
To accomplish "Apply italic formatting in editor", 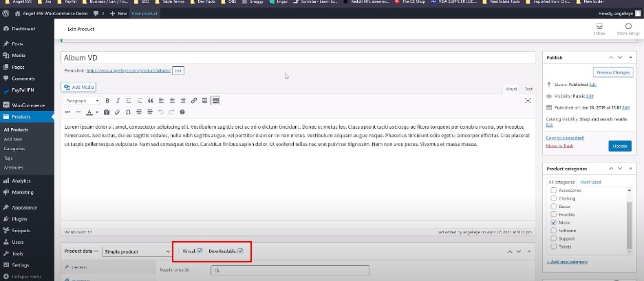I will [x=118, y=101].
